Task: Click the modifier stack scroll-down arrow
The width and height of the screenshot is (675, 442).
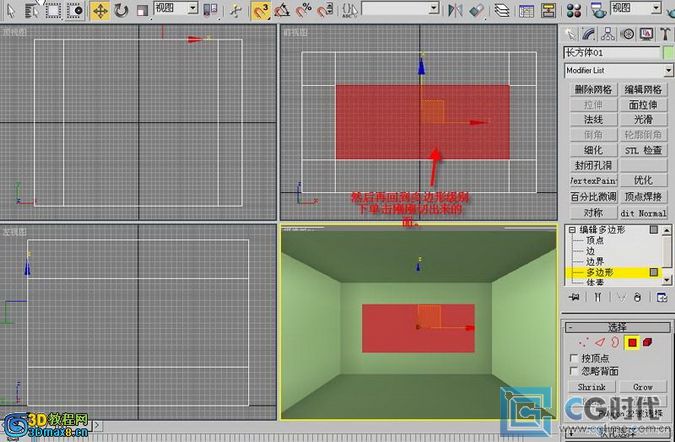Action: [667, 280]
